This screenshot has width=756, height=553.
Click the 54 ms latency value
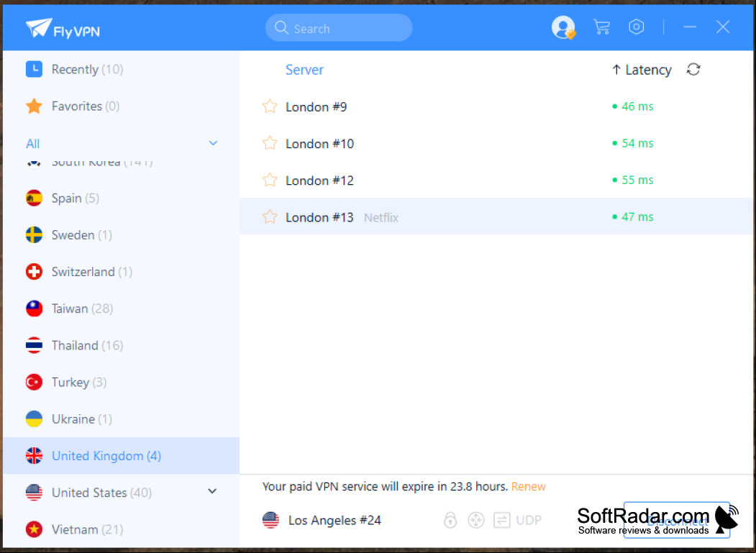click(637, 143)
